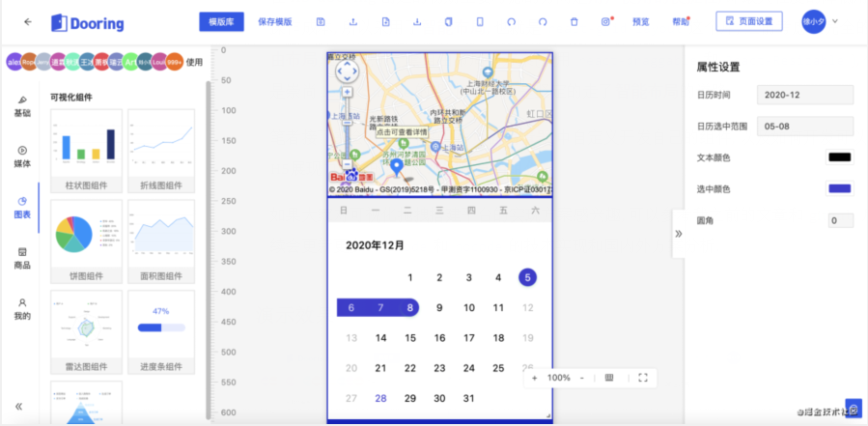Open the user avatar dropdown arrow

(x=835, y=21)
